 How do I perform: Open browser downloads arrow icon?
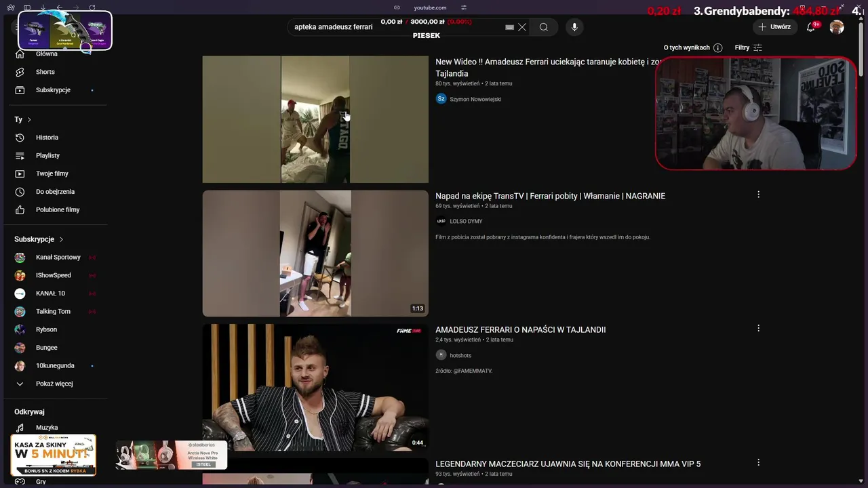[43, 7]
